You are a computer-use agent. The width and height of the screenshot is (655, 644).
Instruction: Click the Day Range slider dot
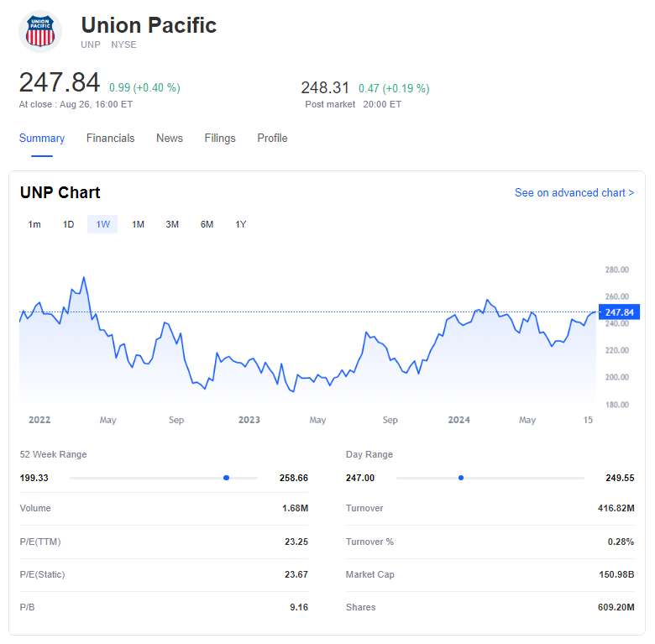461,478
